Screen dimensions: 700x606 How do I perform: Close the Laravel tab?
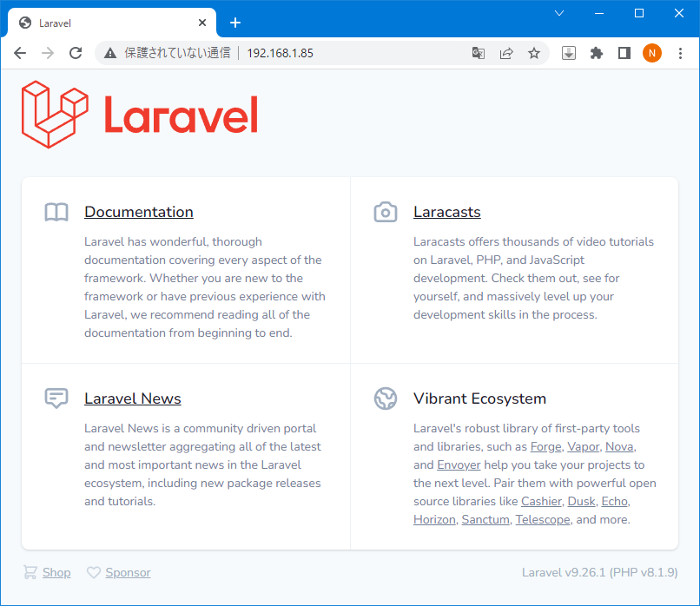(202, 23)
